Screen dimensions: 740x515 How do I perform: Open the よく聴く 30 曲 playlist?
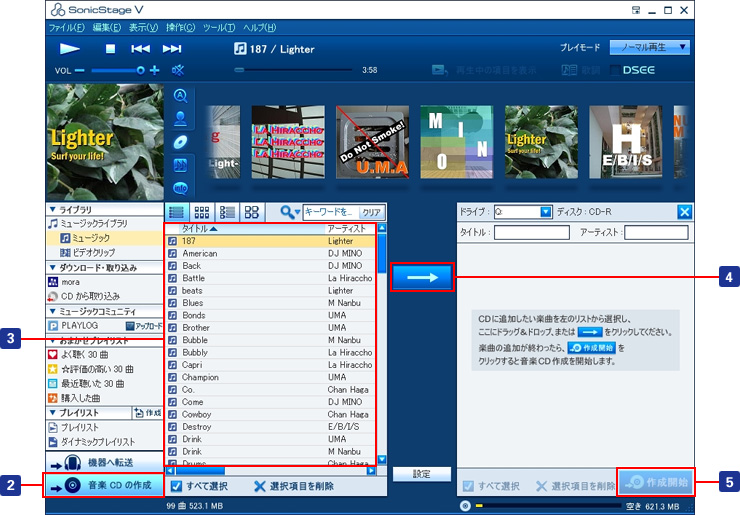[104, 355]
